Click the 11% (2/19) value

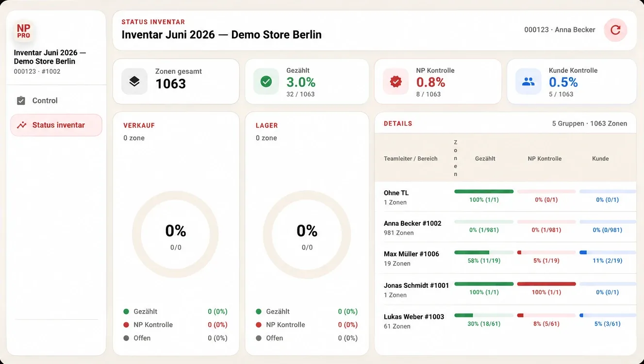tap(608, 261)
